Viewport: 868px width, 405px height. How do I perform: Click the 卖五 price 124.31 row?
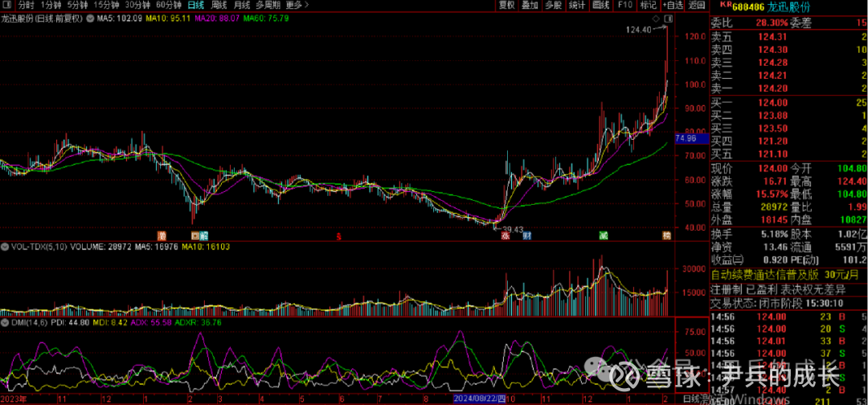789,36
